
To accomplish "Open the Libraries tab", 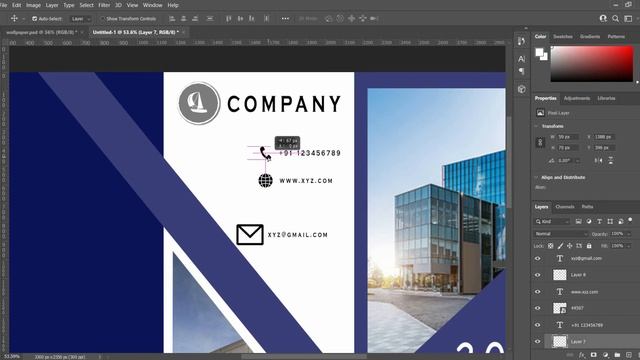I will click(606, 98).
